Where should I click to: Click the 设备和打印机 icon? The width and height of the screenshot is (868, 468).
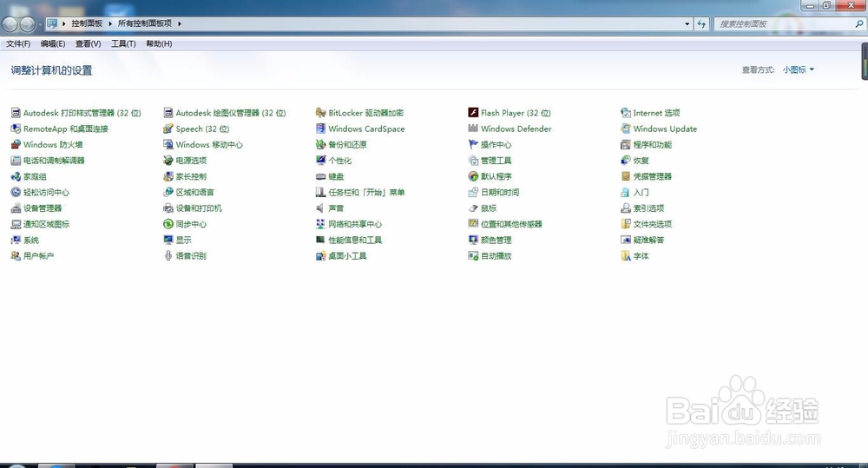[168, 208]
